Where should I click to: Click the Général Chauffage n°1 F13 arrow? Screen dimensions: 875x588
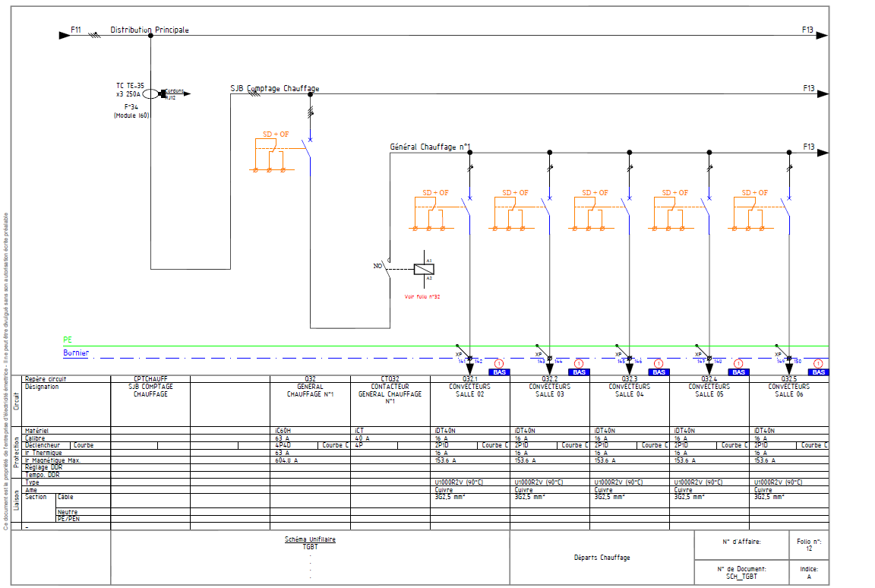[821, 153]
